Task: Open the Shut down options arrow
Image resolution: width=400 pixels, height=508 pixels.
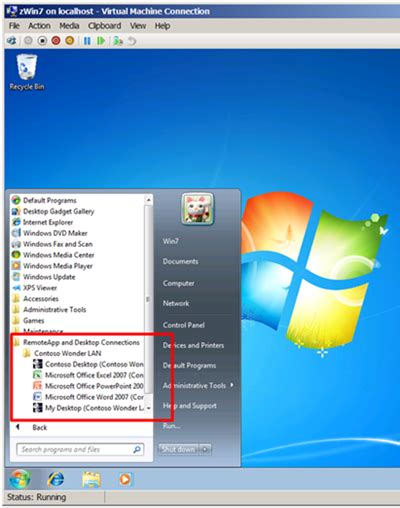Action: 205,449
